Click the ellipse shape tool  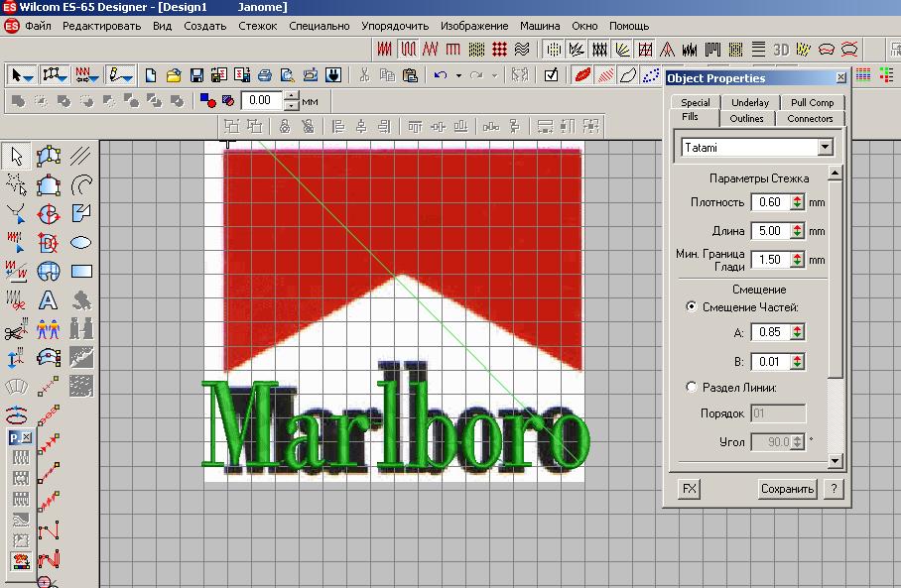point(81,242)
